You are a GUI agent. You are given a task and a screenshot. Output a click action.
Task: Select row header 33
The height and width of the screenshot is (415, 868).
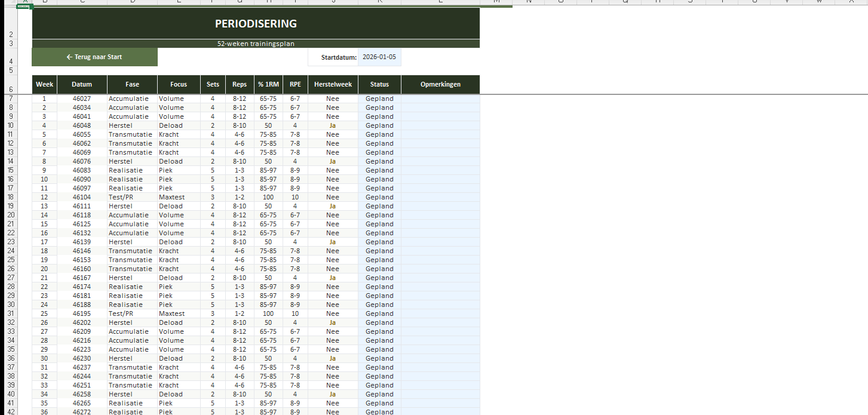click(x=10, y=331)
